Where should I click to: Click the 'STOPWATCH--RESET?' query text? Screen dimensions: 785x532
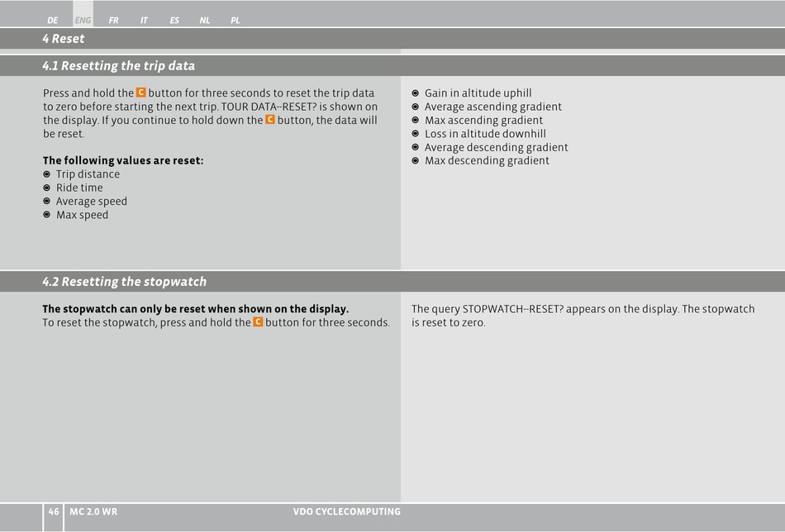(x=513, y=309)
